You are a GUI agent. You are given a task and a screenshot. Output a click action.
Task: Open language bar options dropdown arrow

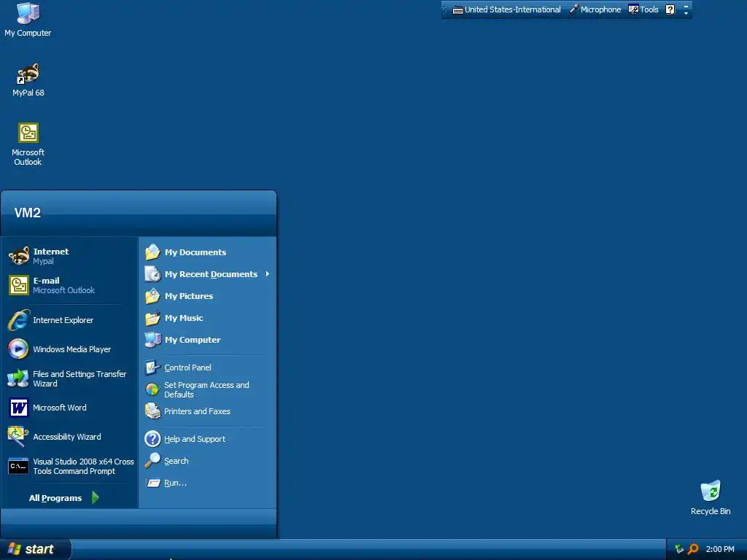(x=686, y=13)
